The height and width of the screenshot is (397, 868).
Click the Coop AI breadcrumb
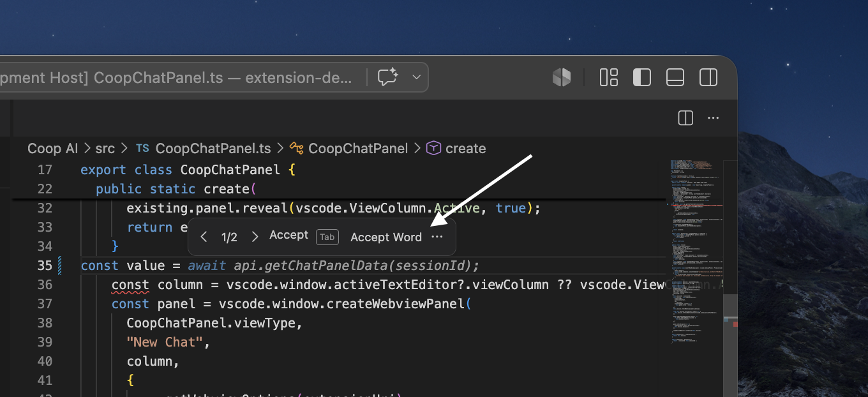(x=52, y=148)
